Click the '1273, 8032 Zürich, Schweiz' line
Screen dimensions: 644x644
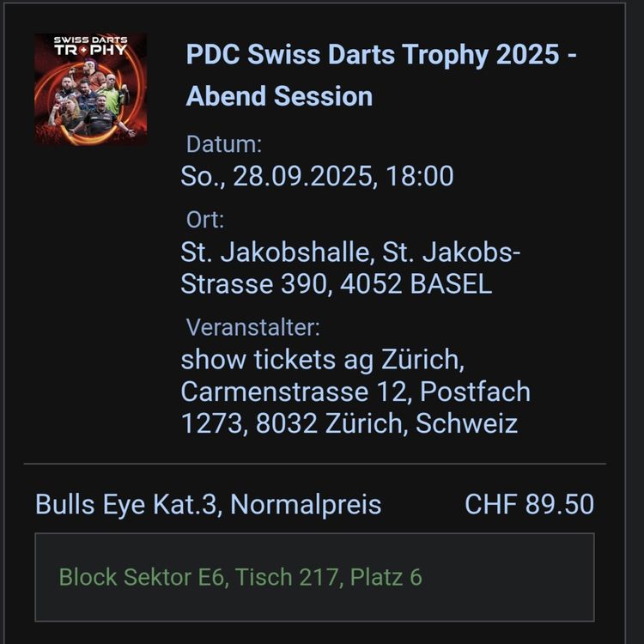pos(349,423)
